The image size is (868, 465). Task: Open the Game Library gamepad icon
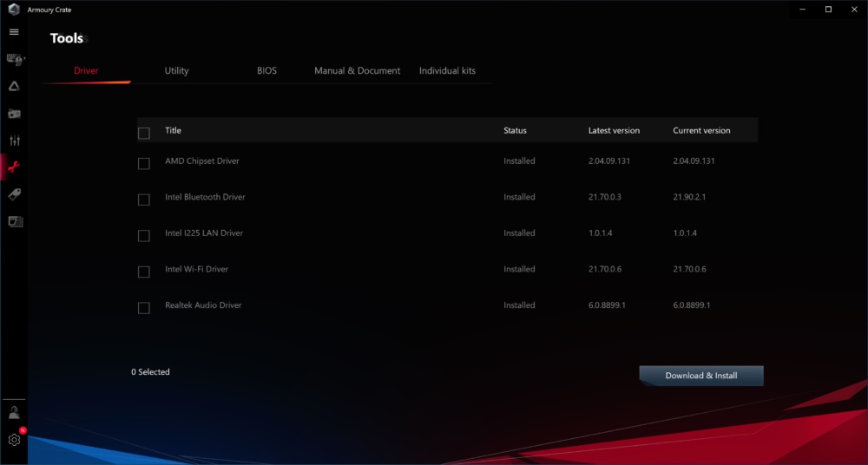click(14, 114)
